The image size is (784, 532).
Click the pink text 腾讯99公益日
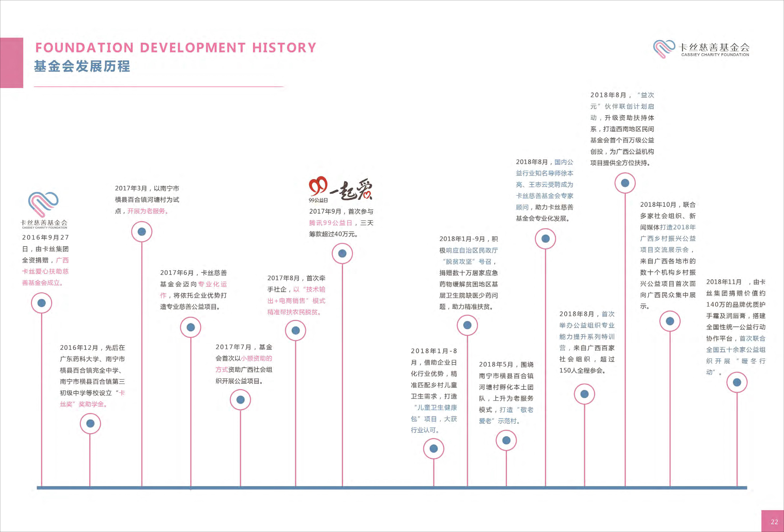(x=331, y=223)
